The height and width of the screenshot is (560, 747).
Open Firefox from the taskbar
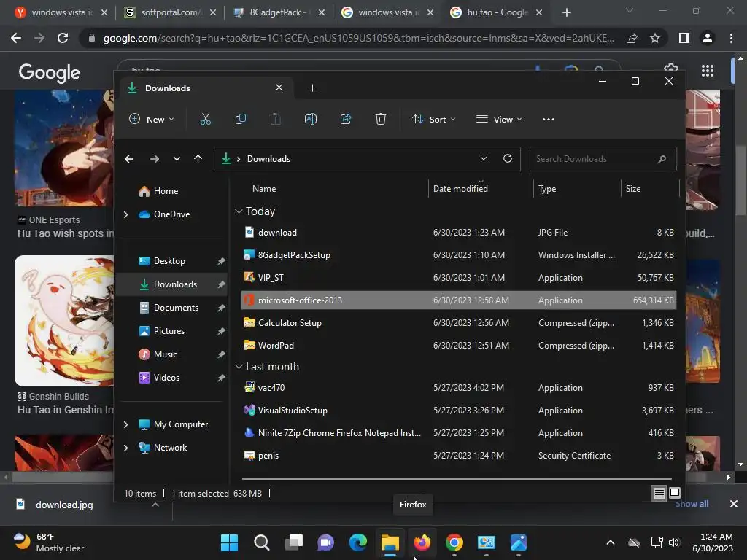click(x=422, y=542)
